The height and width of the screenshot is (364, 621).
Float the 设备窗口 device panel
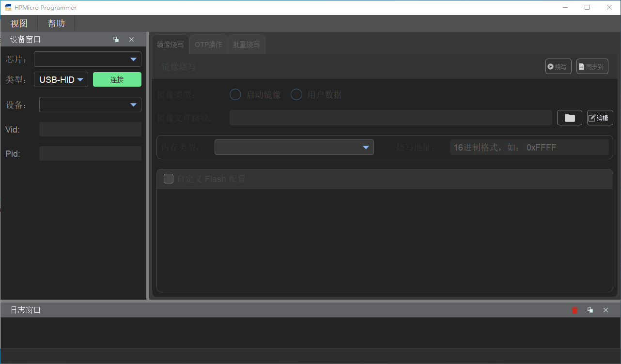(x=116, y=40)
